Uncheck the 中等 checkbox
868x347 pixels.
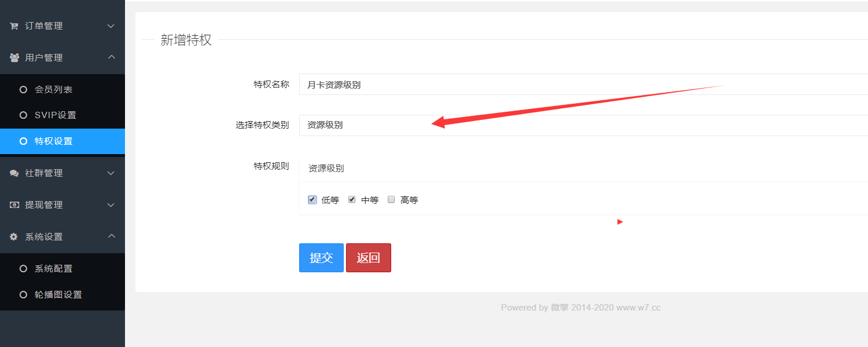coord(352,200)
